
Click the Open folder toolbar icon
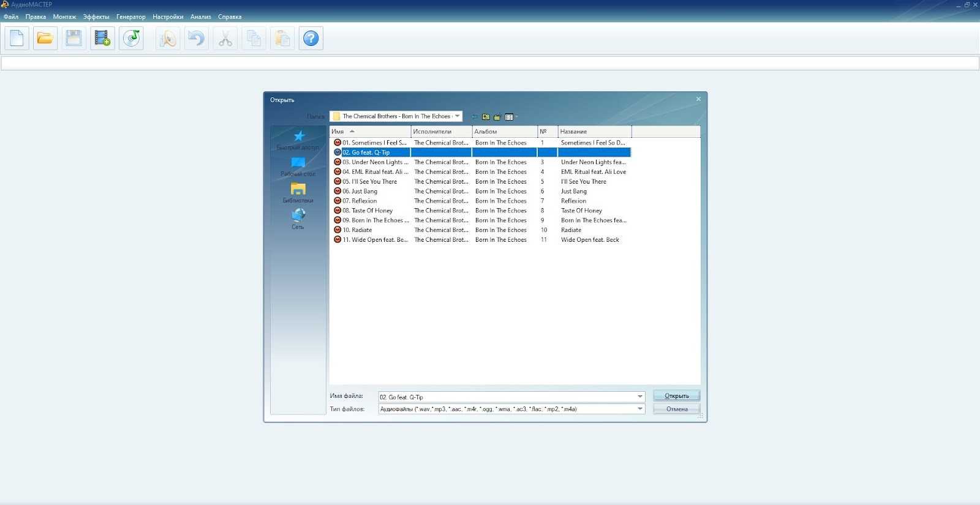point(45,39)
